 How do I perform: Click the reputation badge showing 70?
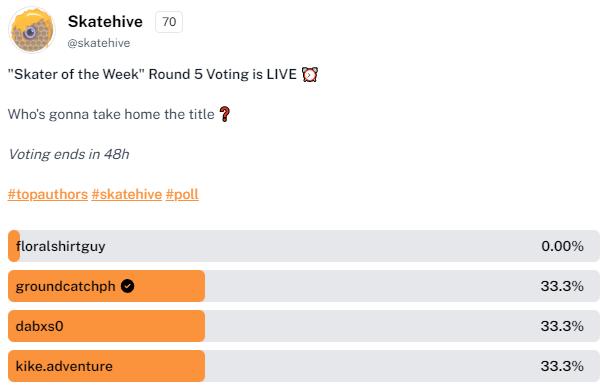coord(169,22)
